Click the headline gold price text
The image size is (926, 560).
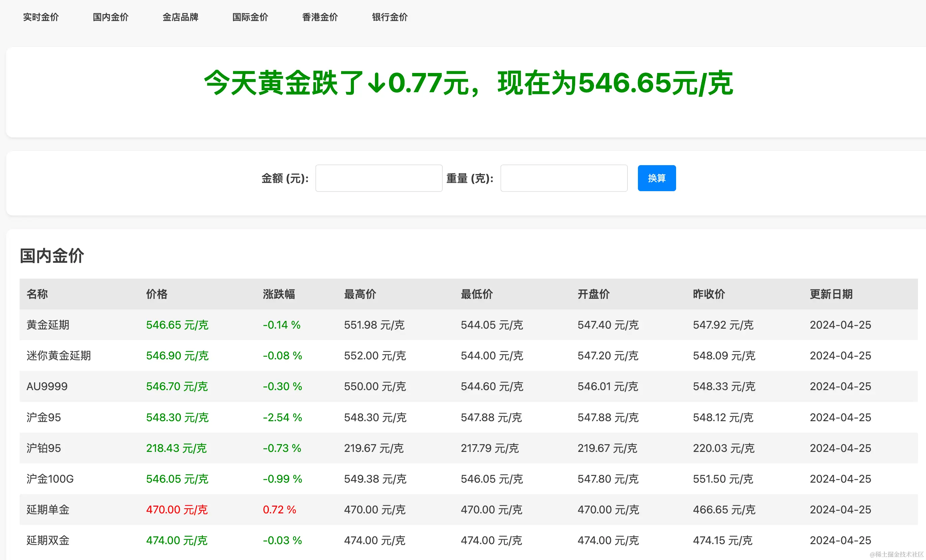click(468, 83)
